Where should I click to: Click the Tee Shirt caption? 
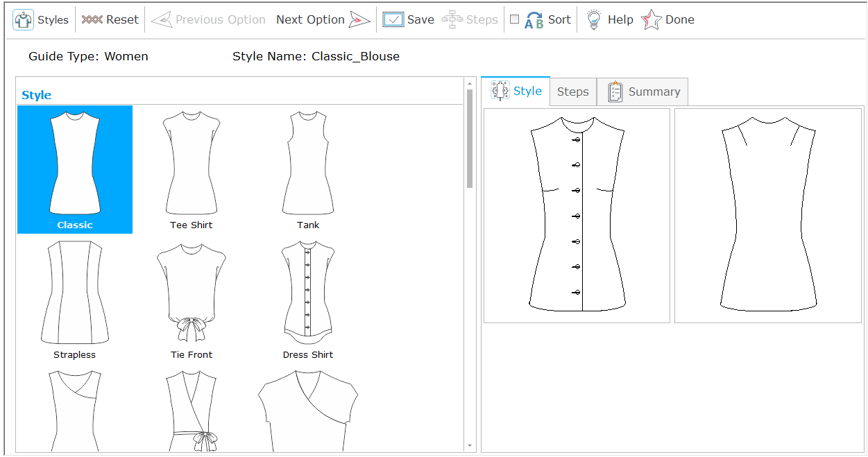point(192,225)
